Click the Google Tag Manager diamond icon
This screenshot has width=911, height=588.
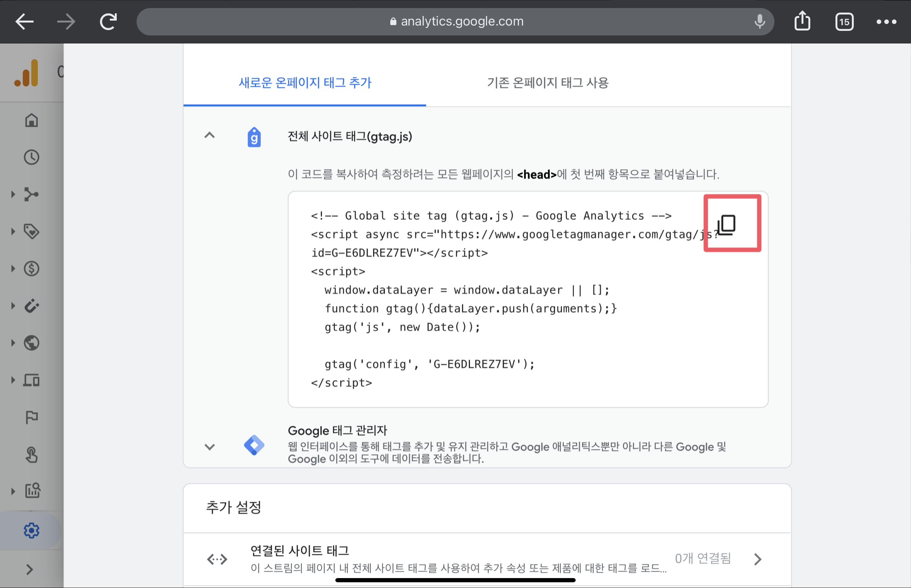click(254, 445)
